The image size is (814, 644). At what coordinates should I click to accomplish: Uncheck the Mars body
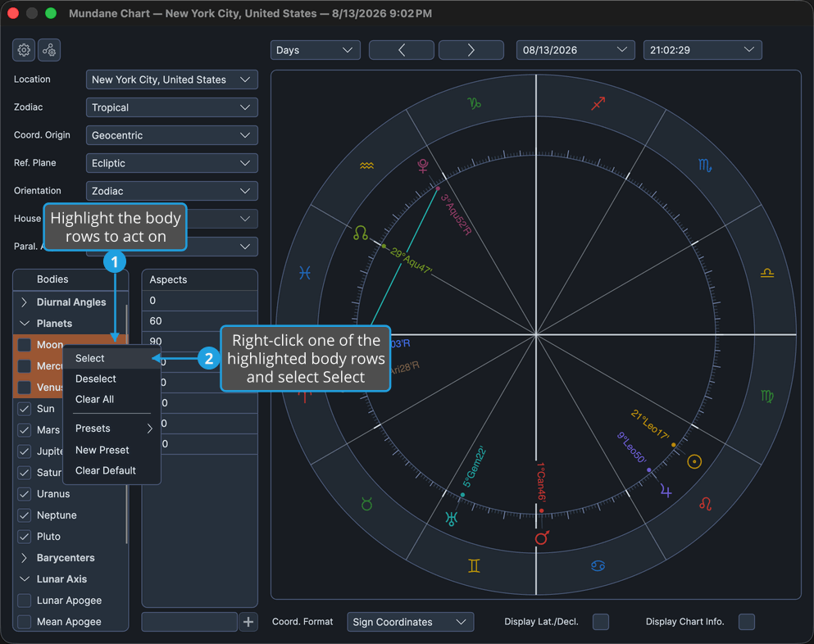[x=25, y=429]
